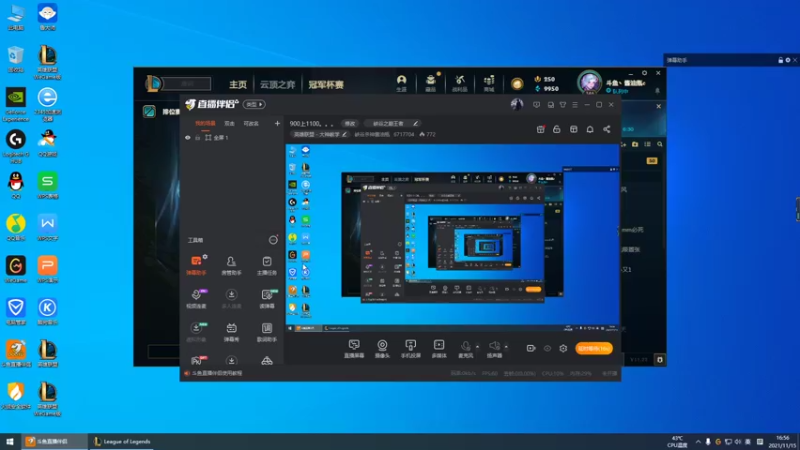Expand speaker volume arrow
This screenshot has width=800, height=450.
coord(506,347)
